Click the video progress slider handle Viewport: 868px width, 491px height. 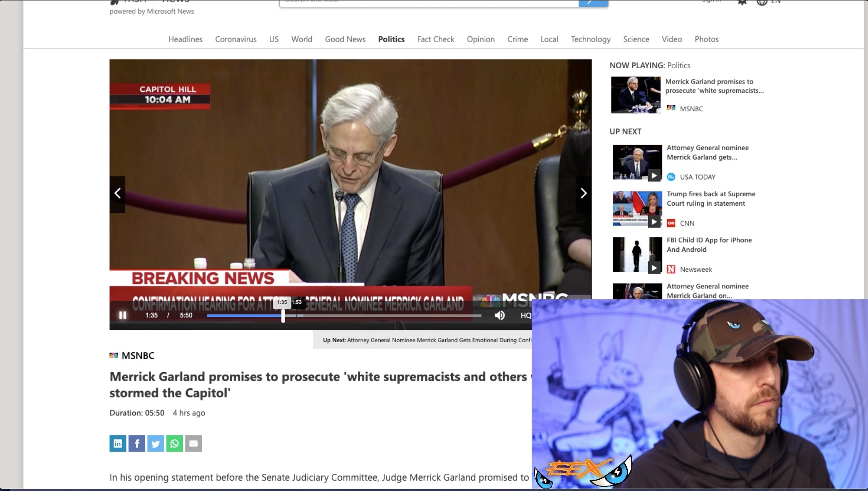coord(283,316)
